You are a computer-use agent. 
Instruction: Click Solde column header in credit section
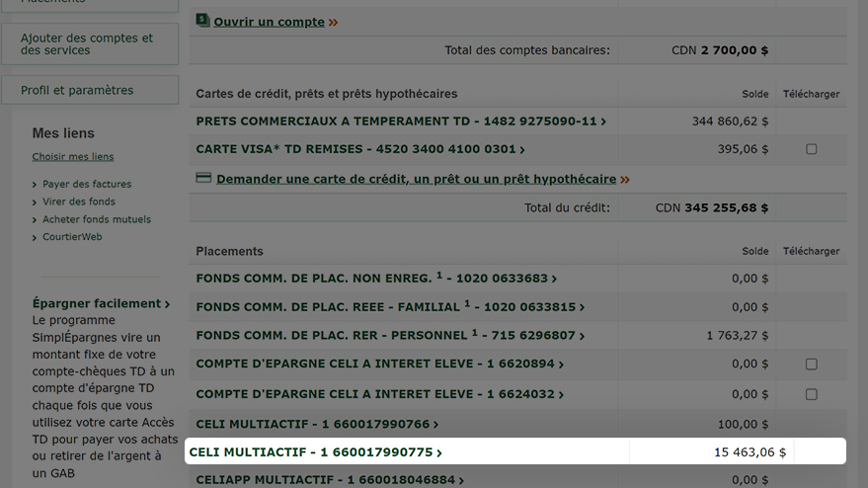(755, 94)
